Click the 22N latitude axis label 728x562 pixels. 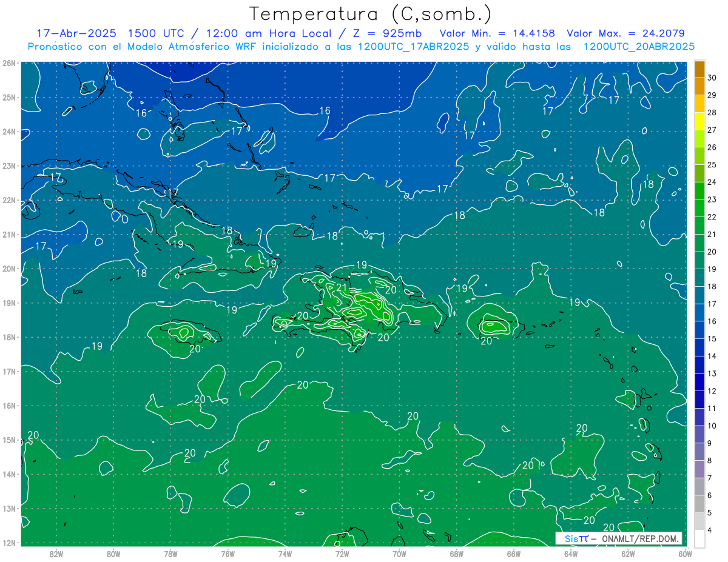pyautogui.click(x=9, y=200)
